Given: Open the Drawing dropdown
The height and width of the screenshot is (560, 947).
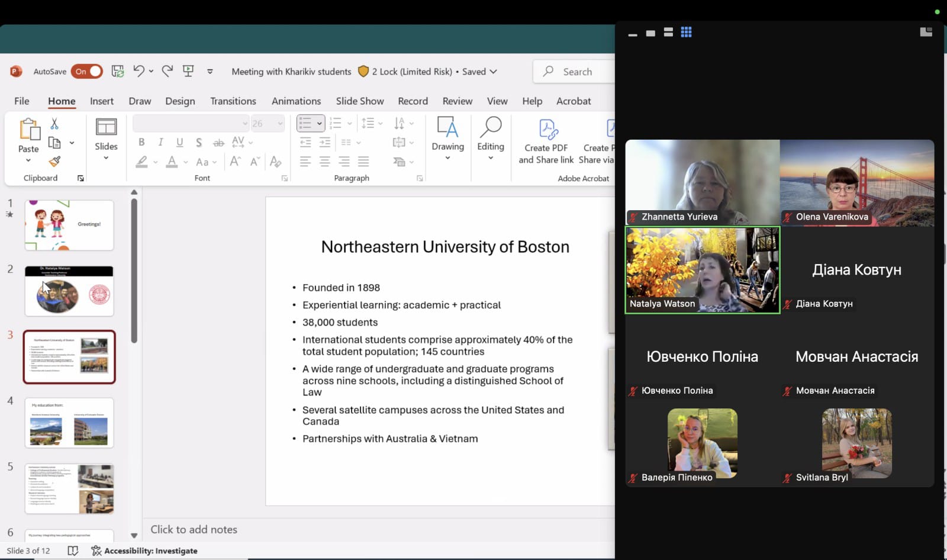Looking at the screenshot, I should pos(447,139).
